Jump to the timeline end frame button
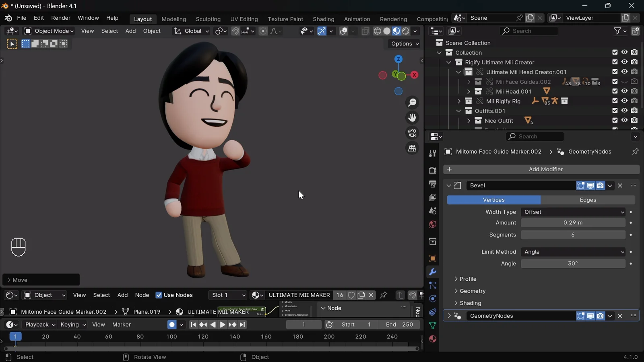The height and width of the screenshot is (362, 644). tap(242, 325)
